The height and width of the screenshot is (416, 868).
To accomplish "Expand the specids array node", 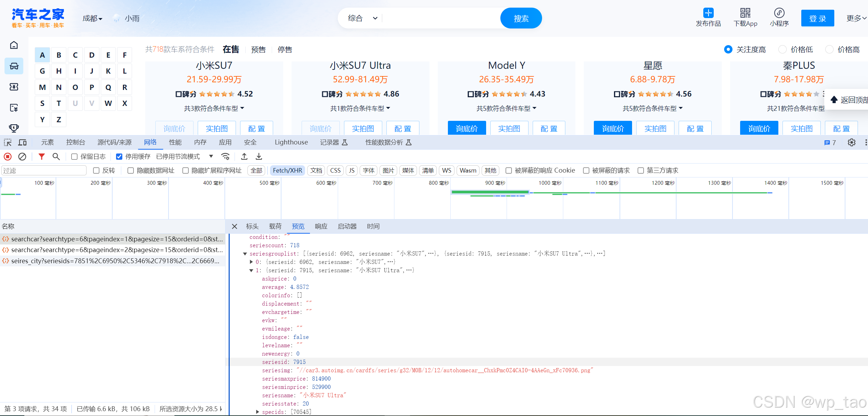I will click(x=257, y=412).
